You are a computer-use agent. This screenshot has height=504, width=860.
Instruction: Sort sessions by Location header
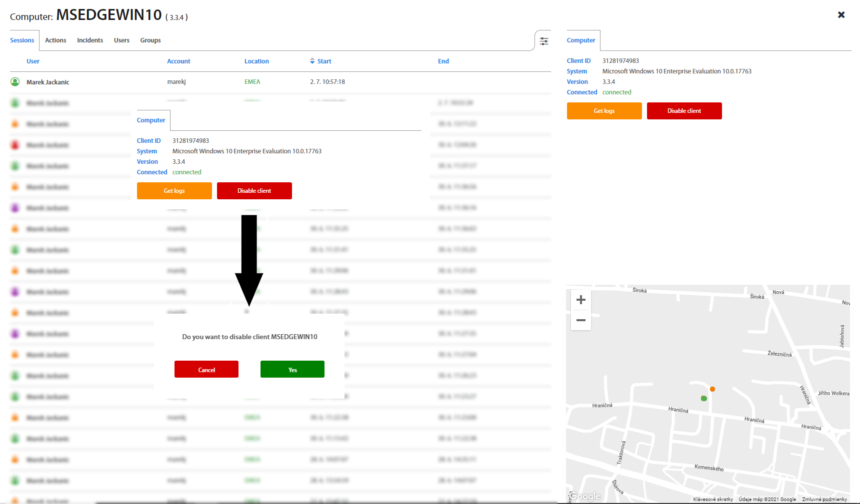tap(256, 61)
